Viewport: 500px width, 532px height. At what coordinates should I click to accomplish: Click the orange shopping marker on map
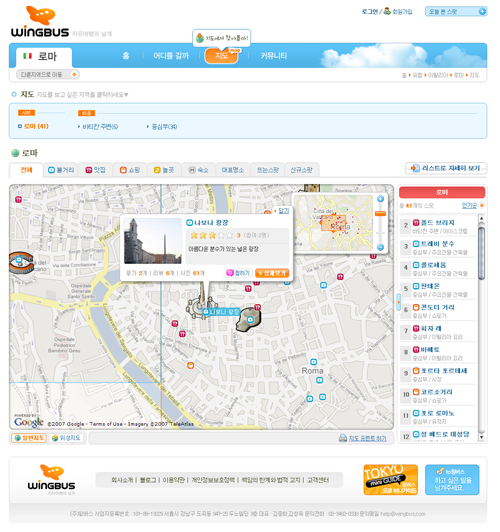(191, 365)
